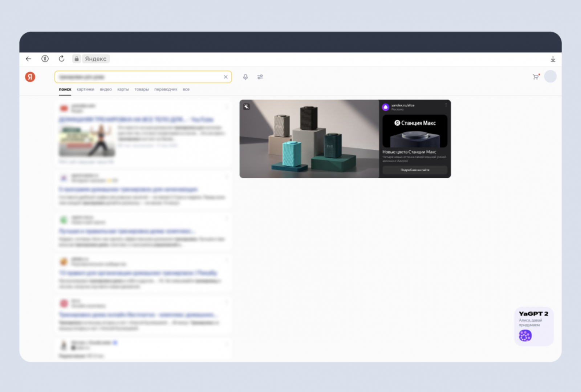Switch to the видео tab
This screenshot has width=581, height=392.
106,89
